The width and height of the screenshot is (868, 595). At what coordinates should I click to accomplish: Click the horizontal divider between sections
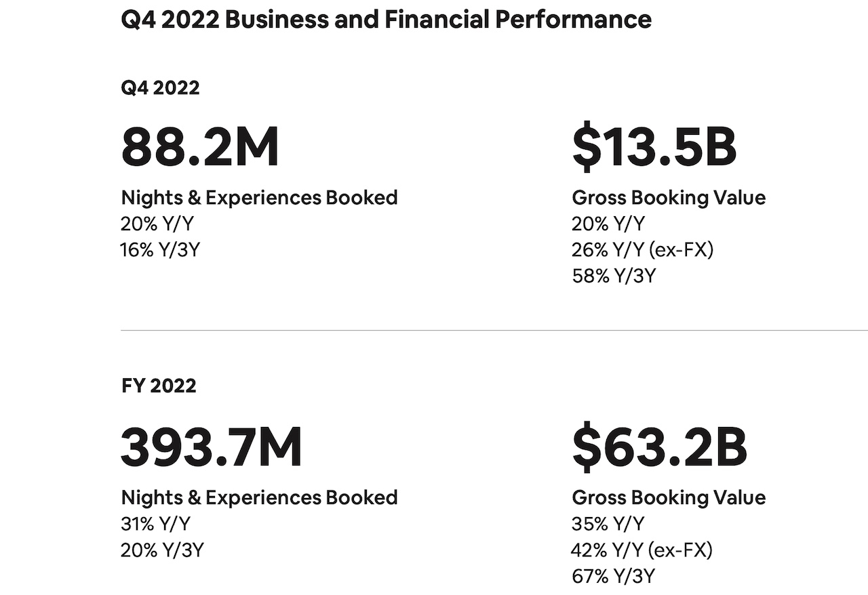[x=494, y=331]
